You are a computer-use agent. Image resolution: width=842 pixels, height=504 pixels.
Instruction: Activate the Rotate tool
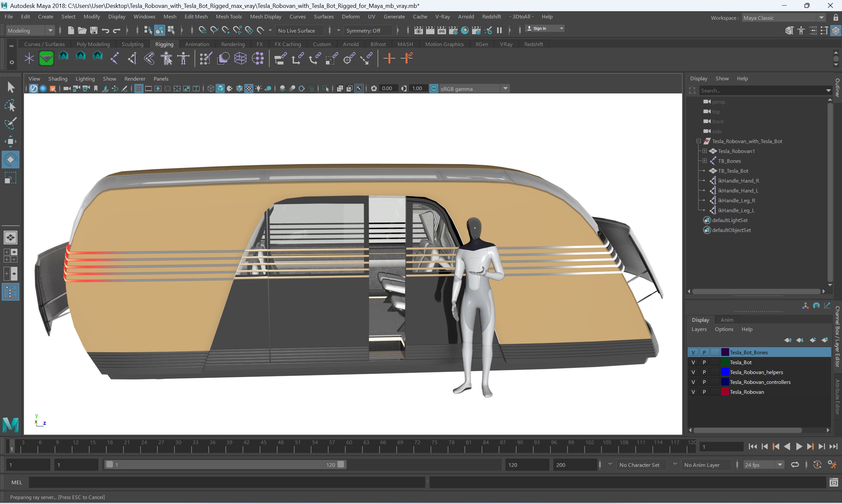pyautogui.click(x=11, y=159)
